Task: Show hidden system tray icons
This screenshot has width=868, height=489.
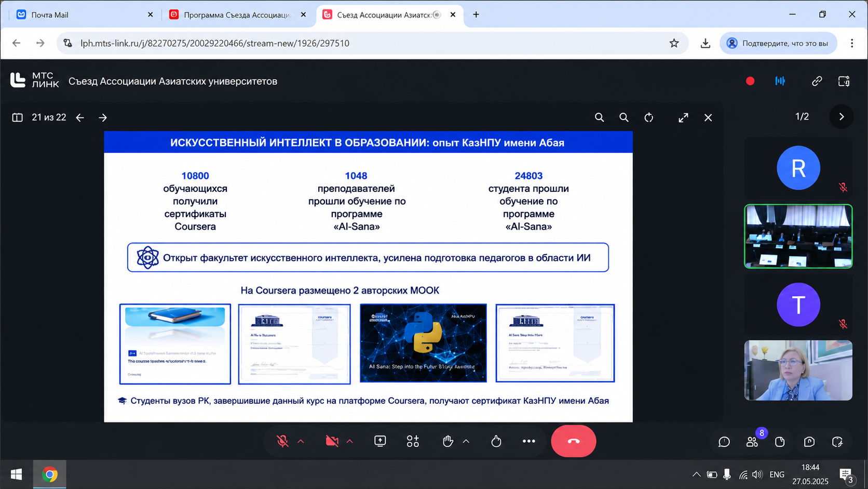Action: click(697, 474)
